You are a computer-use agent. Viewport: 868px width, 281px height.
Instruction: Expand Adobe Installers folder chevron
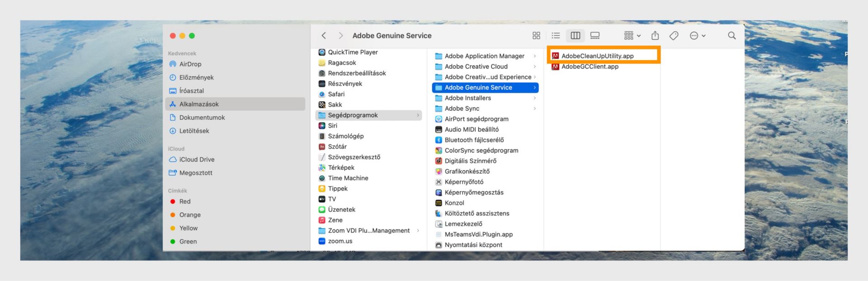[x=535, y=98]
